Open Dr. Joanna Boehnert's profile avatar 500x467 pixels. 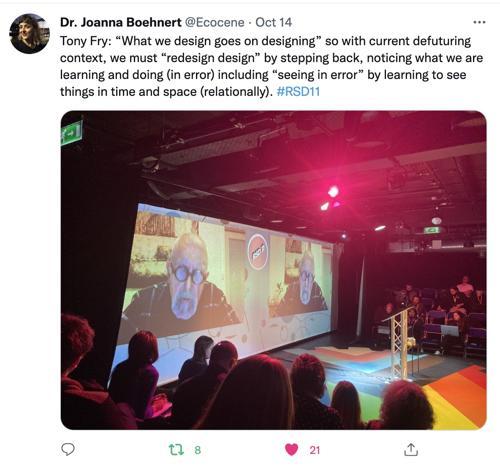[x=29, y=33]
